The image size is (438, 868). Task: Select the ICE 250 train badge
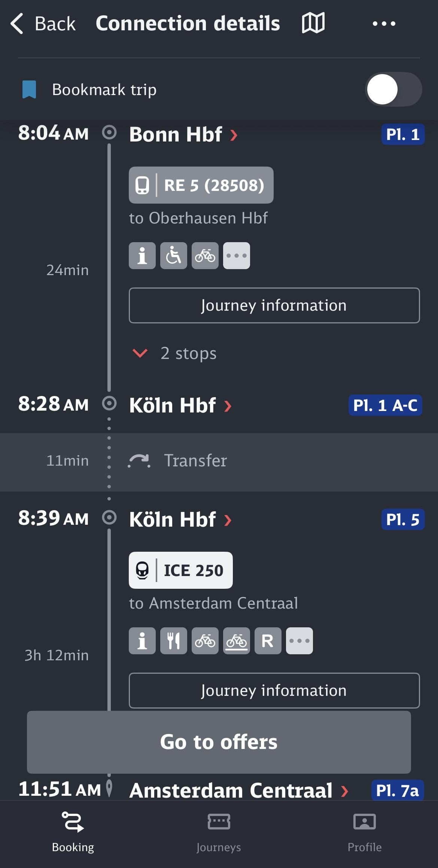click(x=181, y=570)
